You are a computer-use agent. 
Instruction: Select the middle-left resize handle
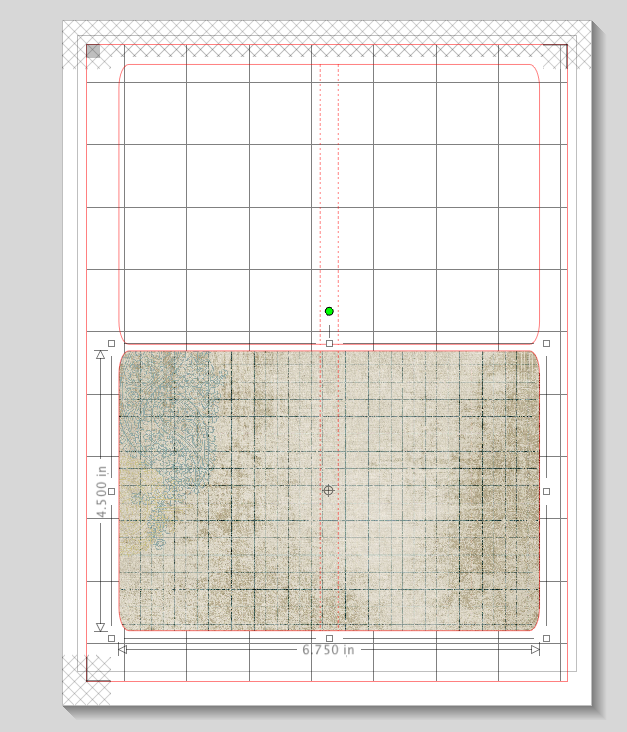[x=112, y=491]
